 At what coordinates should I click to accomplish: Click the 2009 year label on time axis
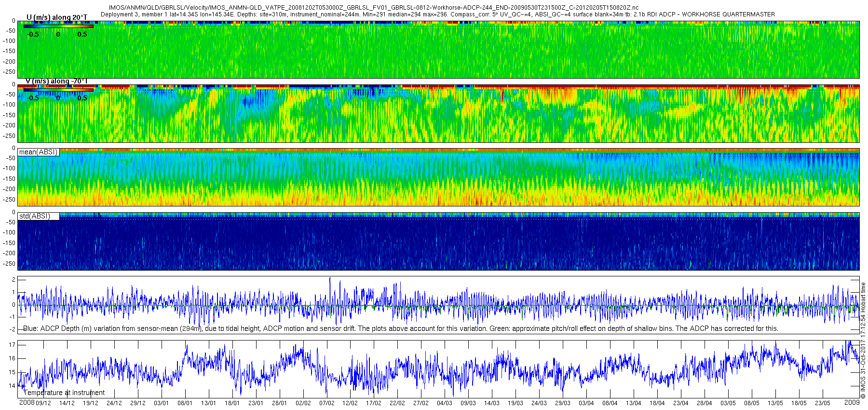pyautogui.click(x=852, y=402)
